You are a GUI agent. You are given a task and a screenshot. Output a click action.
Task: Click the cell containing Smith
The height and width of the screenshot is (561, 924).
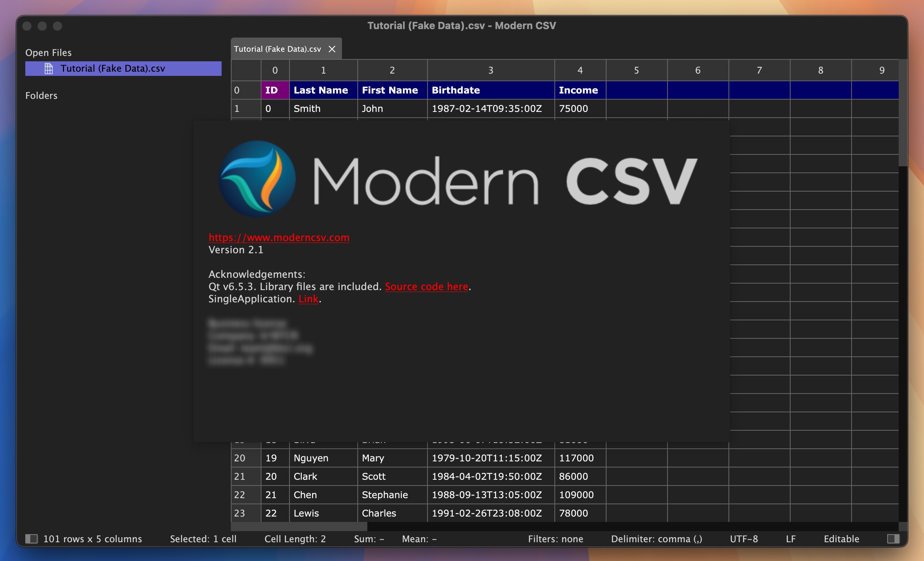click(324, 108)
